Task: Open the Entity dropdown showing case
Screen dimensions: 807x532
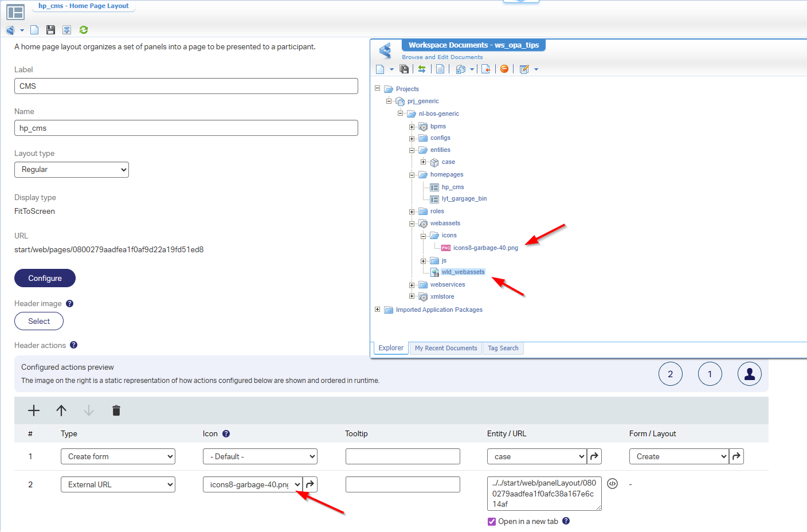Action: [x=537, y=457]
